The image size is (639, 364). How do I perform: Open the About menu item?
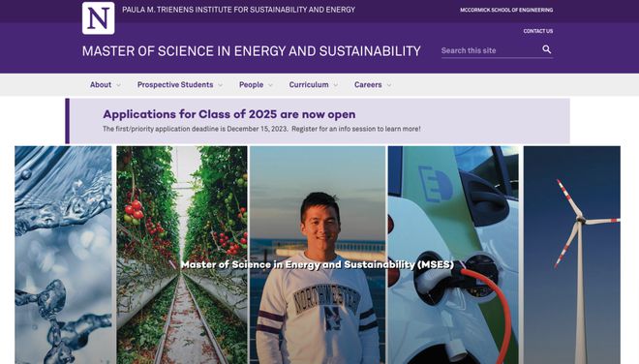coord(101,85)
